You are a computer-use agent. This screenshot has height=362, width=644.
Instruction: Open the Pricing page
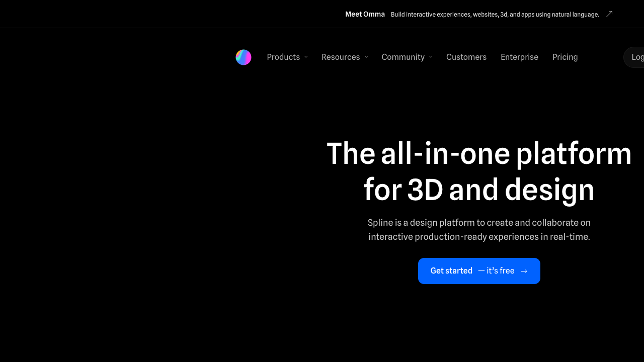pos(565,57)
